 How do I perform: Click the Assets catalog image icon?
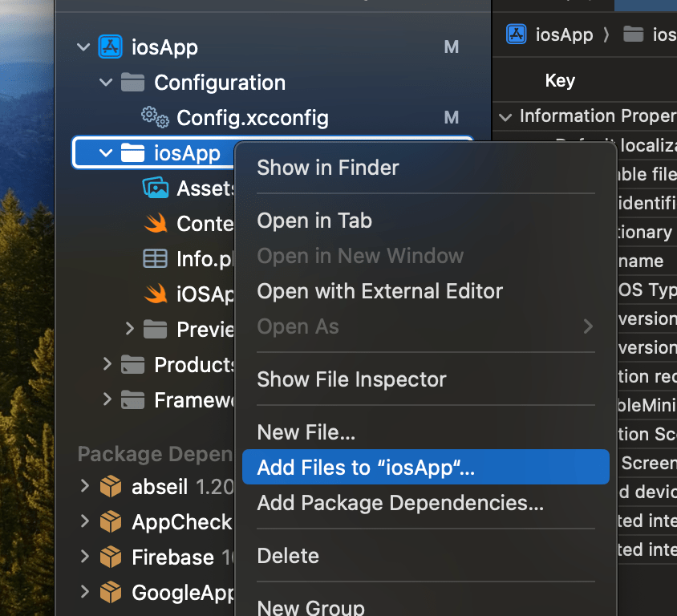[155, 188]
